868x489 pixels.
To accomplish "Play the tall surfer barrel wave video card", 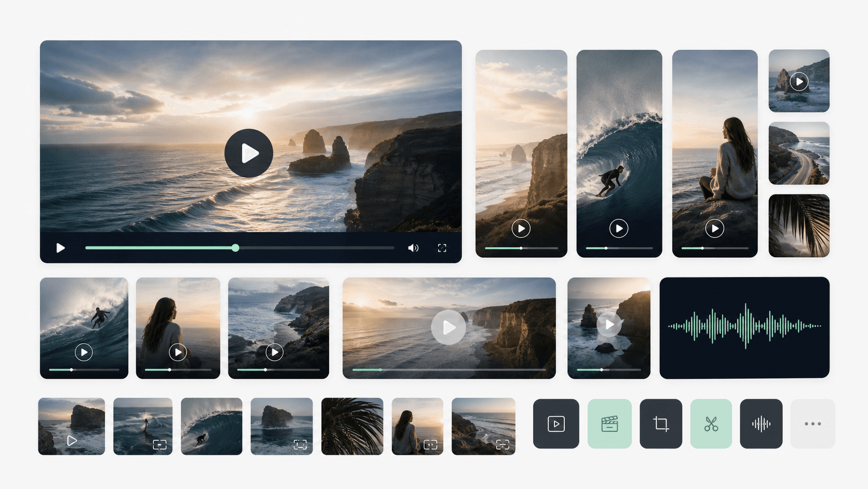I will [619, 228].
